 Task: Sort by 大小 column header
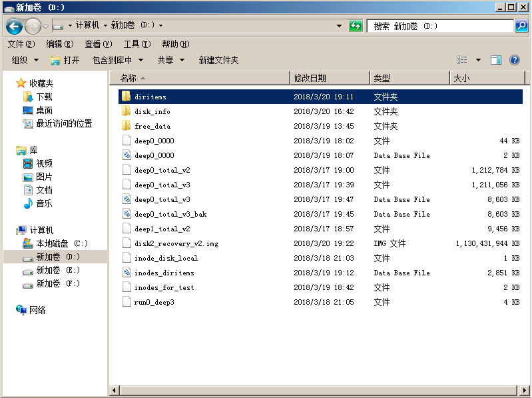(488, 78)
